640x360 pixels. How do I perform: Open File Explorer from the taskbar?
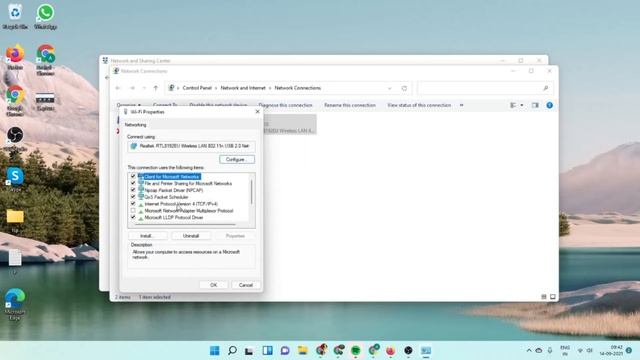[x=302, y=350]
